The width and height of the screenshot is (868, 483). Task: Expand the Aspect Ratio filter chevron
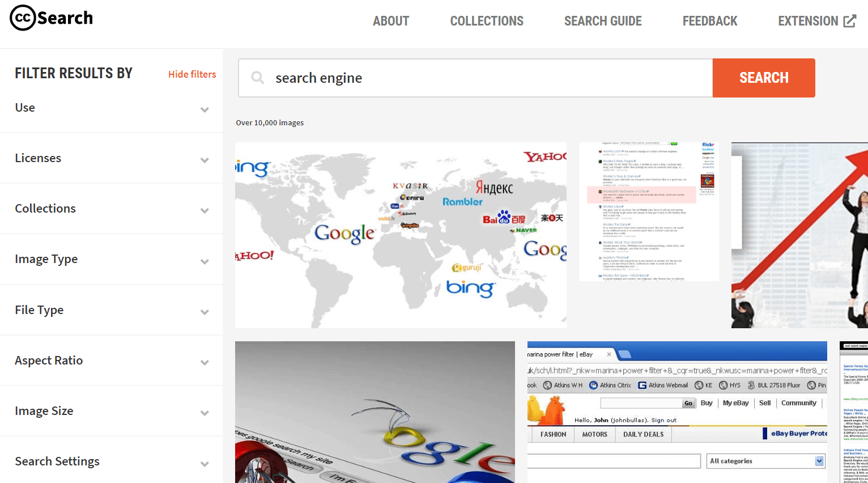click(x=205, y=362)
